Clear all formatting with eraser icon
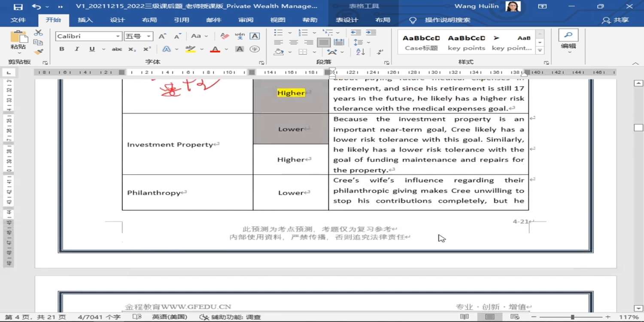 pyautogui.click(x=224, y=36)
